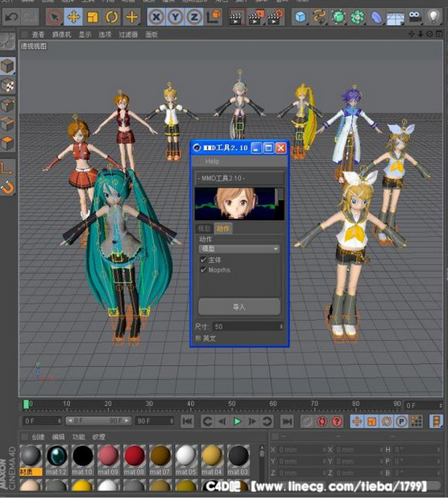Open Help menu in MMD tool window
The image size is (448, 500).
(x=212, y=161)
